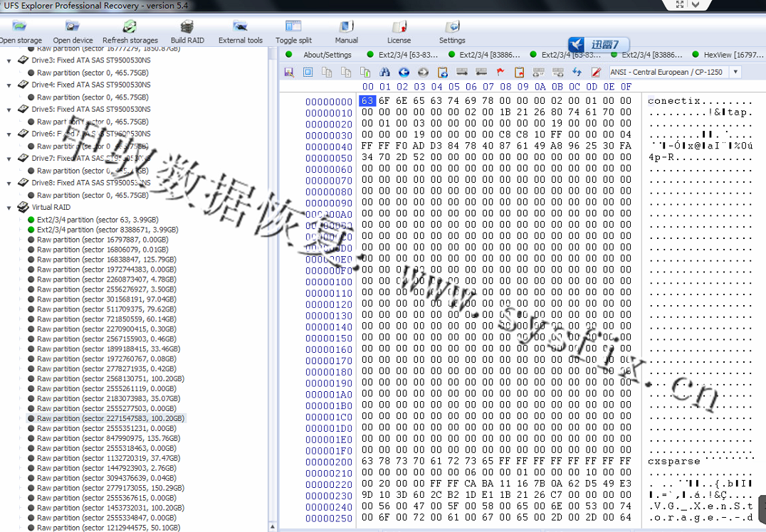The image size is (766, 532).
Task: Collapse the Drive5 tree node
Action: pos(9,110)
